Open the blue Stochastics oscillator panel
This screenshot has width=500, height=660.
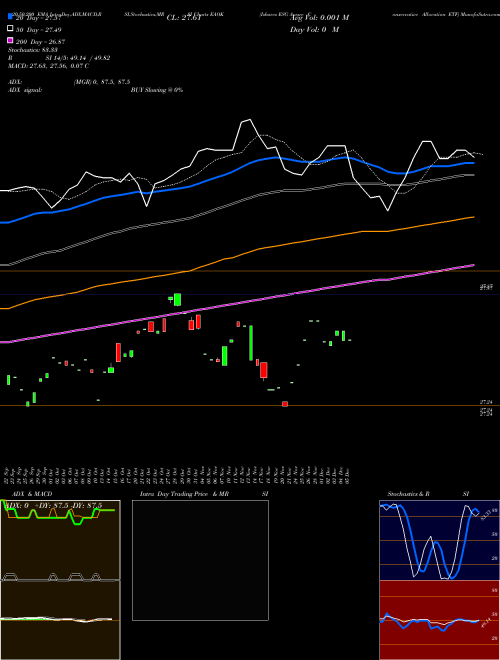pyautogui.click(x=439, y=540)
